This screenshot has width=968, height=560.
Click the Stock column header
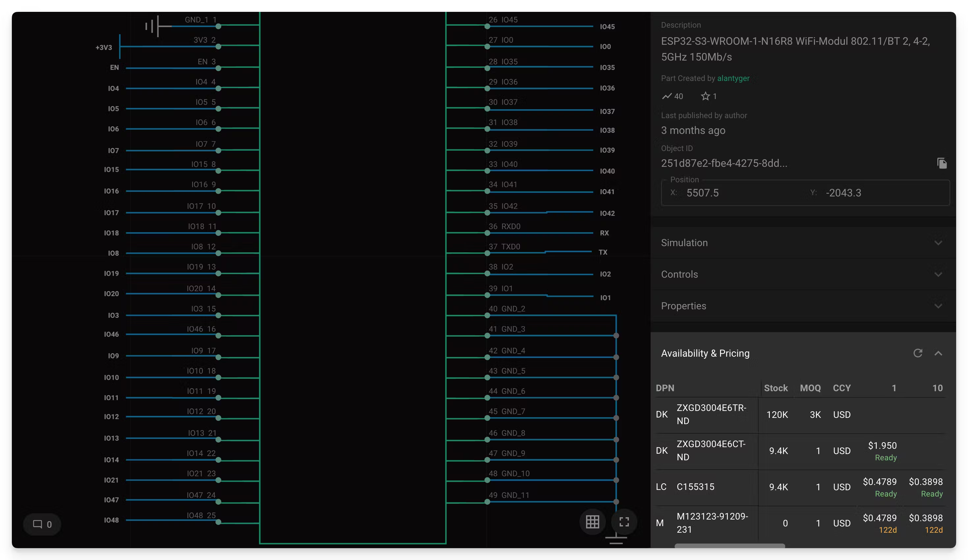[x=776, y=388]
